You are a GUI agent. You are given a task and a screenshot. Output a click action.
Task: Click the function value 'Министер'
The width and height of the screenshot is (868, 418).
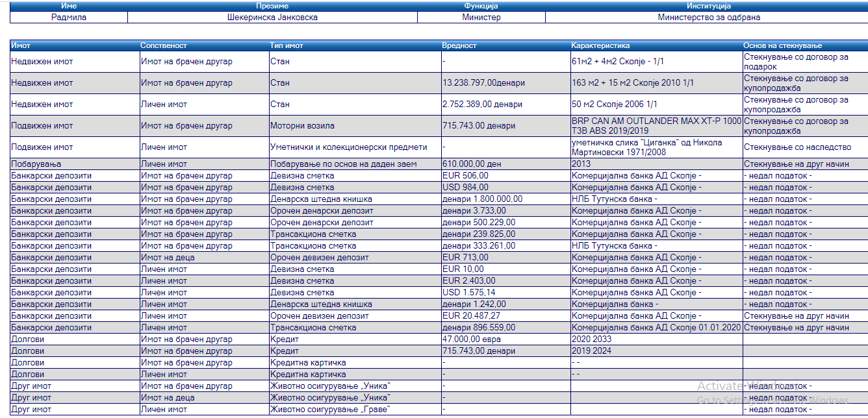point(481,18)
